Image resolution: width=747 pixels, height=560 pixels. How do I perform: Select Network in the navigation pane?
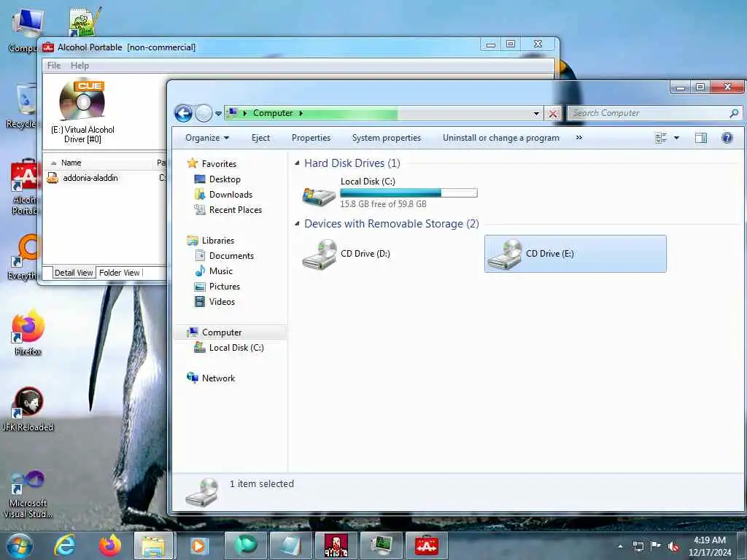click(218, 378)
